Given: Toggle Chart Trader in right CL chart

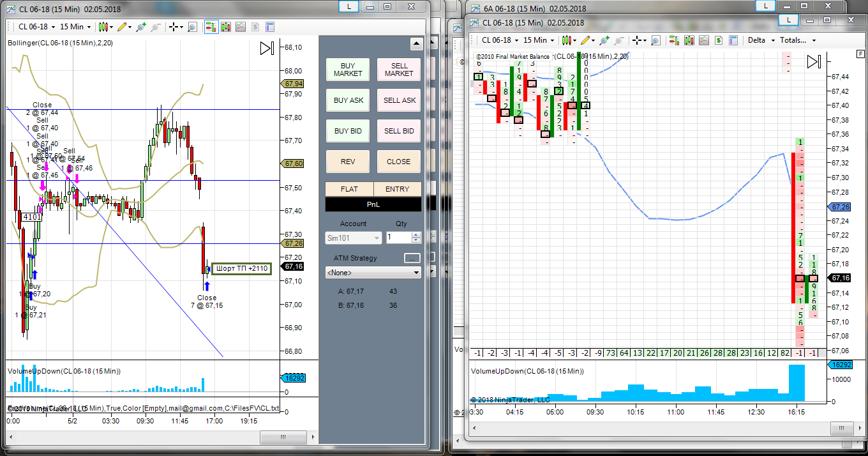Looking at the screenshot, I should (x=673, y=40).
